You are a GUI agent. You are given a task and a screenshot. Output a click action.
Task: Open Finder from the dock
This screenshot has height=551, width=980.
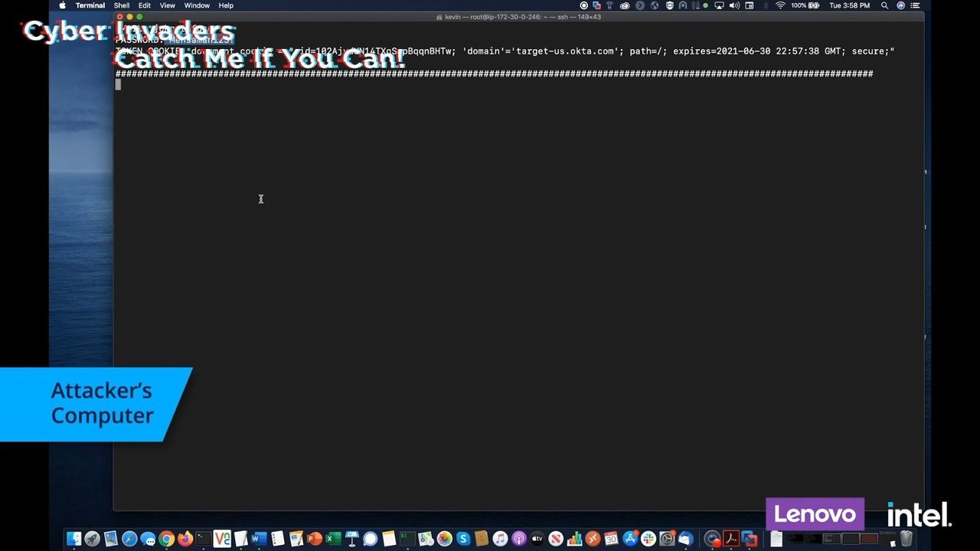coord(73,540)
